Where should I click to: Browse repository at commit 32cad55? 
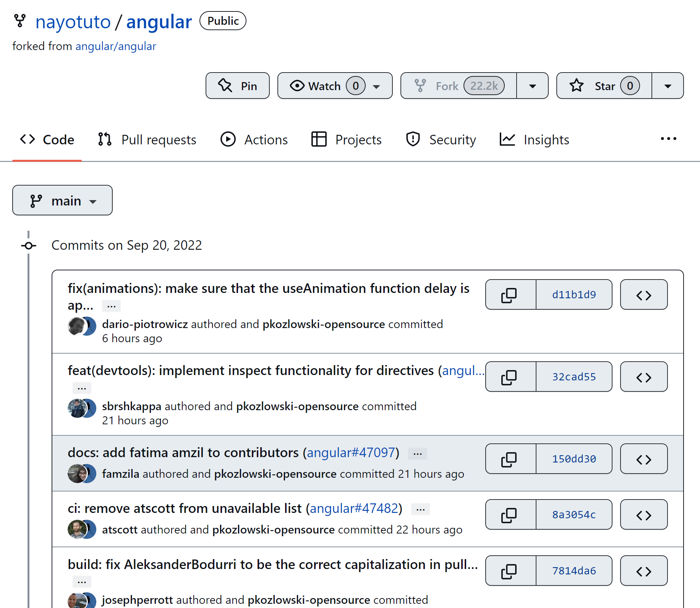pyautogui.click(x=644, y=377)
